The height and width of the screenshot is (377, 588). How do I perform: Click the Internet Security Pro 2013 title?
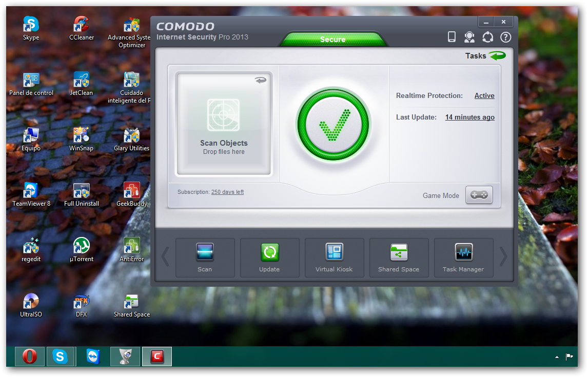pos(202,37)
